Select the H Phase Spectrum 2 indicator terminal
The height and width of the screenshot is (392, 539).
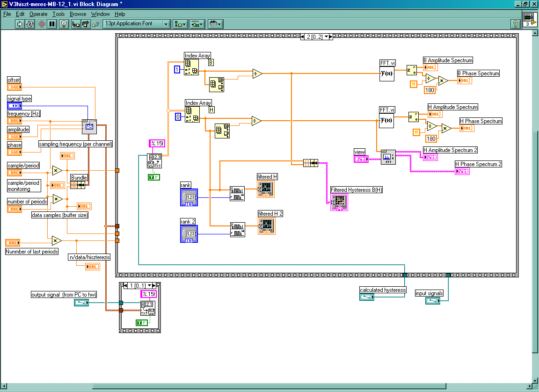pyautogui.click(x=462, y=171)
